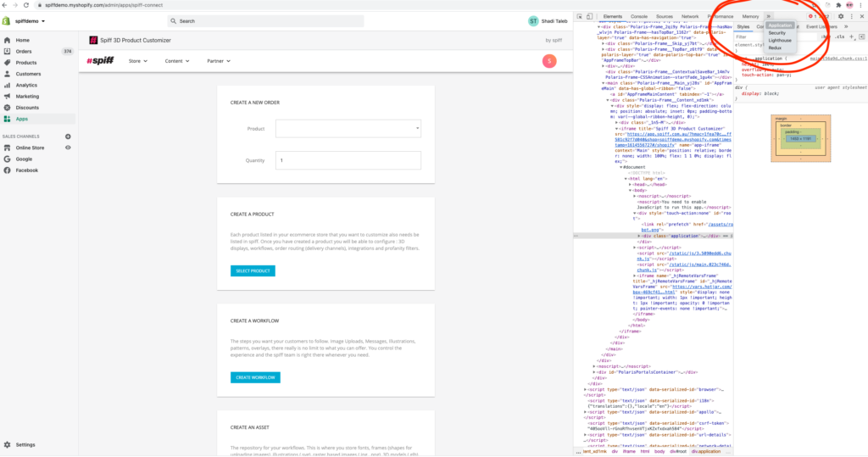Open the Product dropdown

(348, 129)
